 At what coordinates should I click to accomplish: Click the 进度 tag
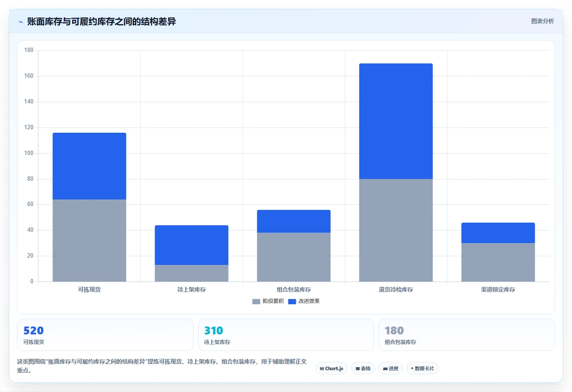pos(391,368)
